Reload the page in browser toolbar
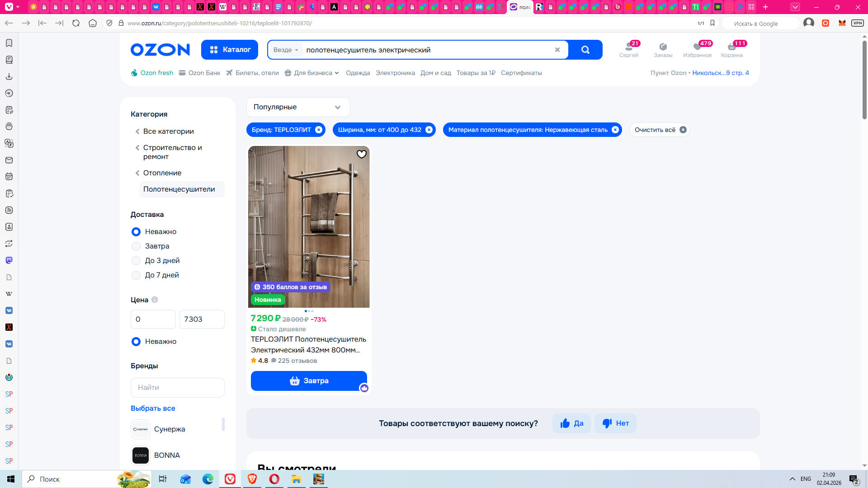 pyautogui.click(x=76, y=23)
